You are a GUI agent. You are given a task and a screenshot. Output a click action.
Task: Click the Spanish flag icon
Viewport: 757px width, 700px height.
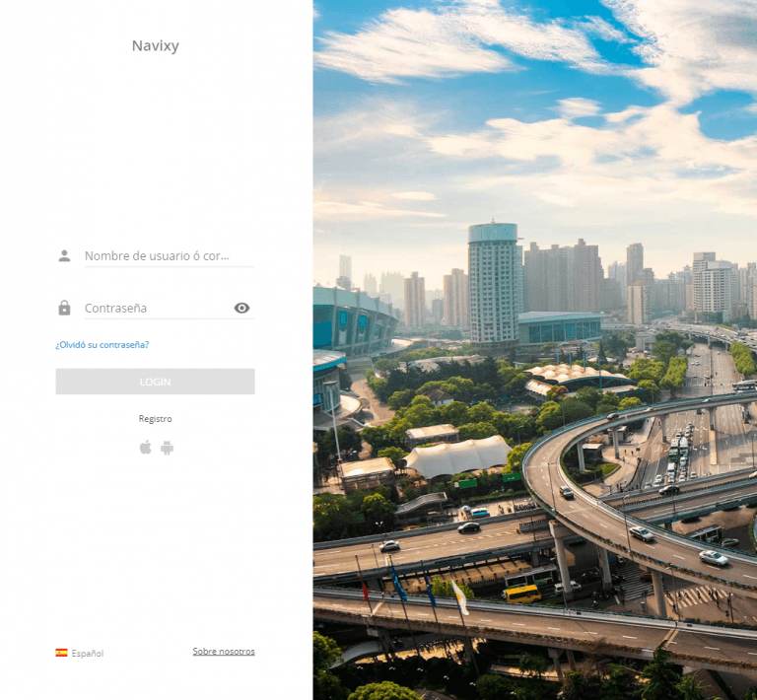pos(61,653)
